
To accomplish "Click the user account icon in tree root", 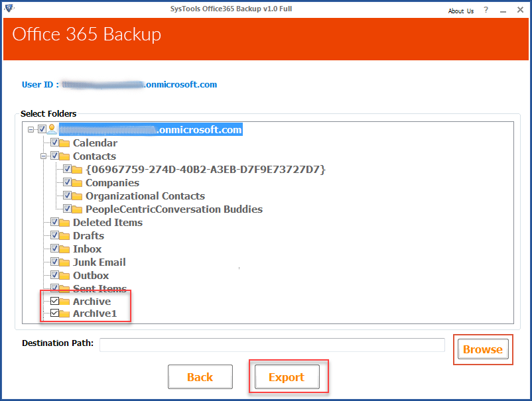I will click(x=52, y=129).
